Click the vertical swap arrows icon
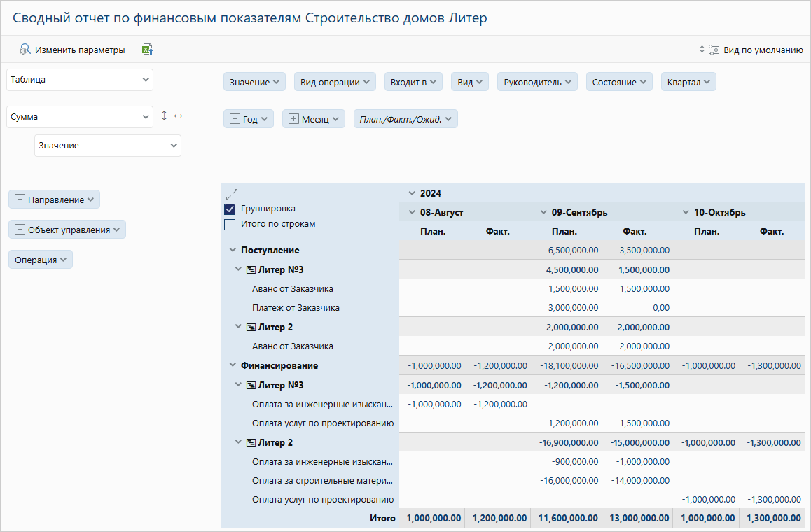The height and width of the screenshot is (532, 811). 165,116
